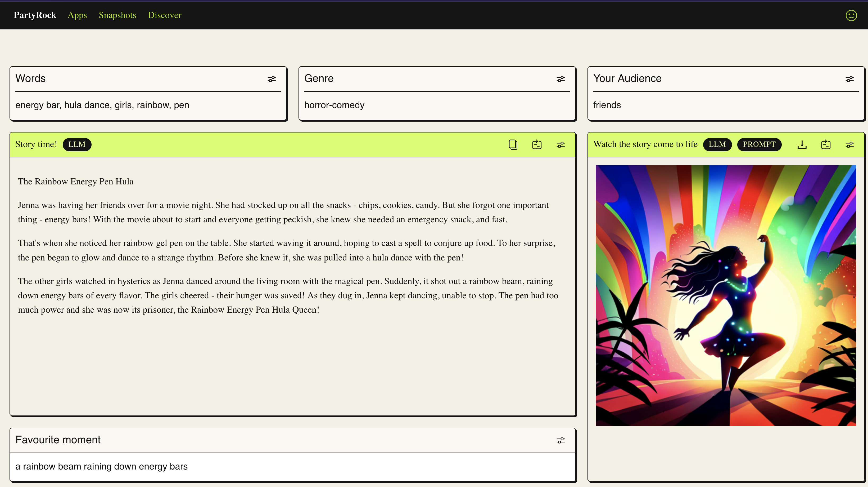868x487 pixels.
Task: Click the Story time regenerate icon
Action: tap(537, 145)
